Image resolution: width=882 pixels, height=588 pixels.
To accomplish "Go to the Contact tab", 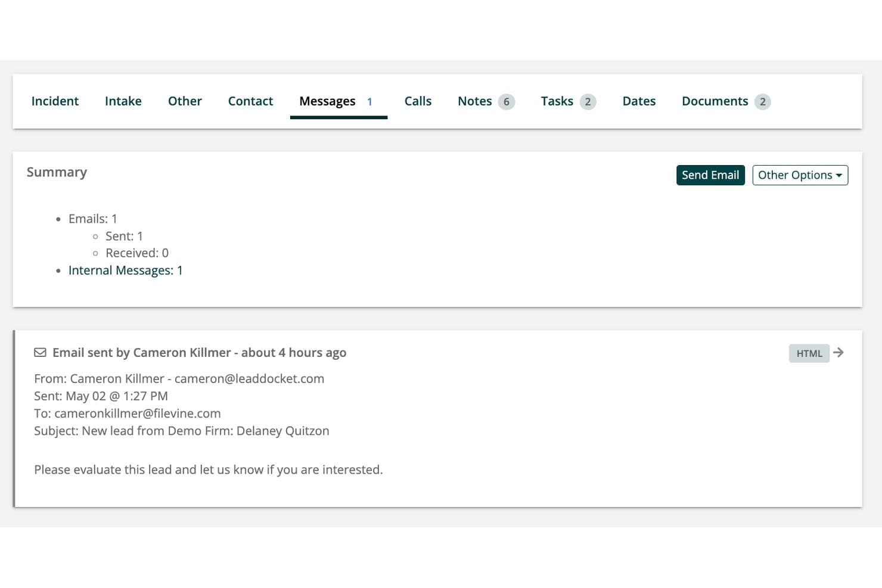I will 250,101.
